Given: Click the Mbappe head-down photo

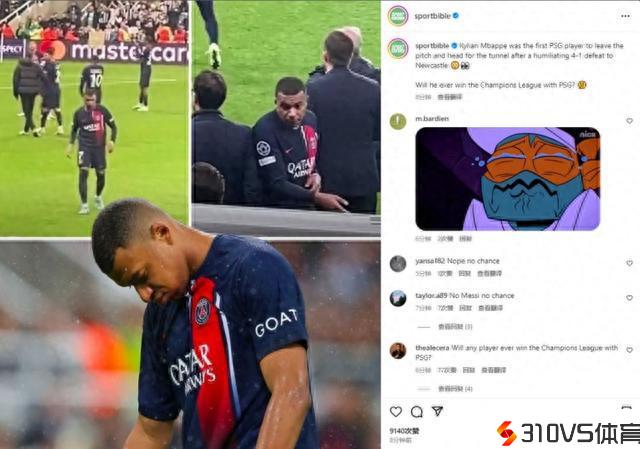Looking at the screenshot, I should [190, 344].
